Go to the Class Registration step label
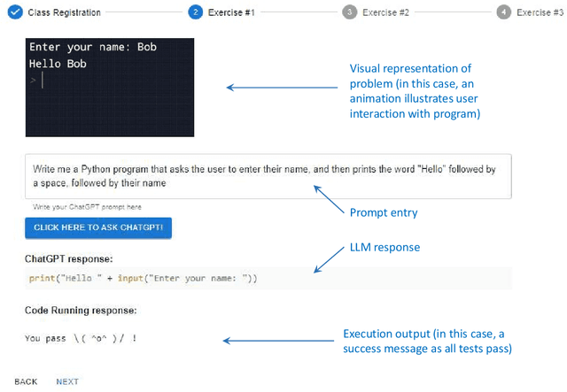This screenshot has height=392, width=567. click(64, 12)
